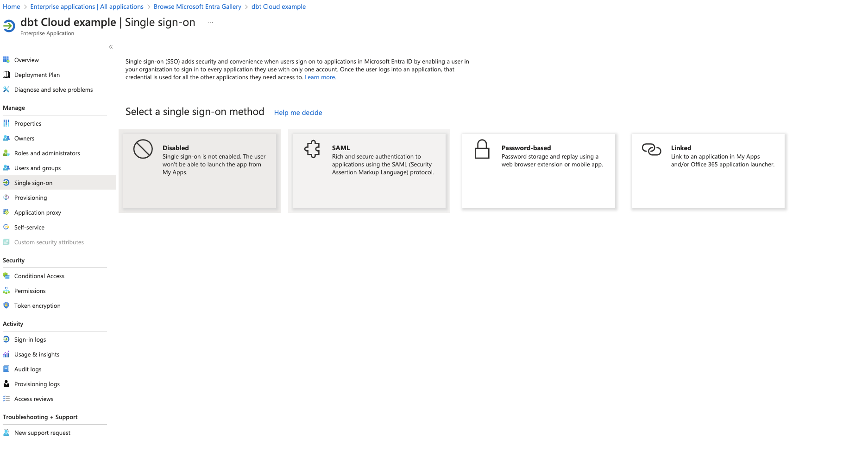This screenshot has width=868, height=471.
Task: Open Token encryption via its shield icon
Action: tap(6, 306)
